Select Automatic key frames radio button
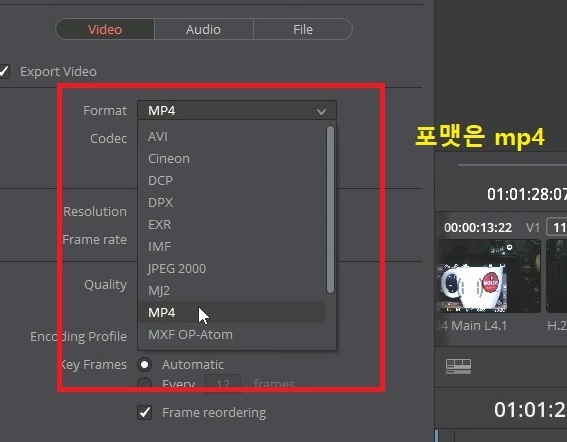The height and width of the screenshot is (442, 567). click(144, 365)
